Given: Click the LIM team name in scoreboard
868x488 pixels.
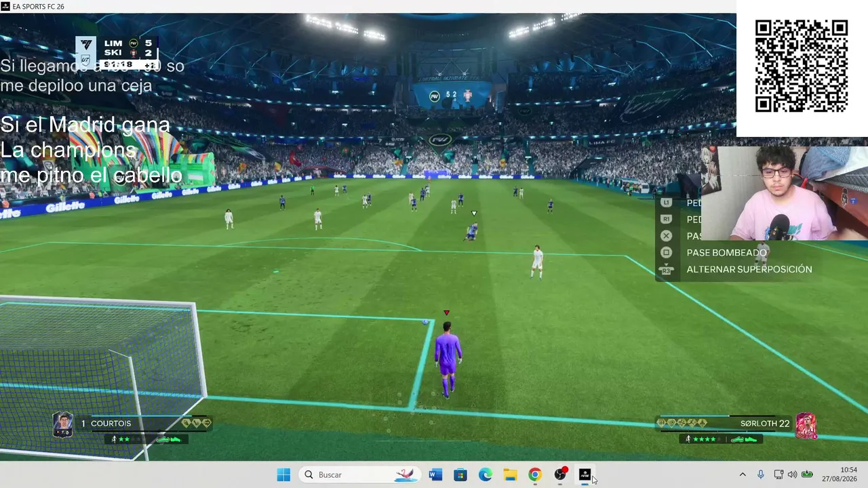Looking at the screenshot, I should 113,43.
